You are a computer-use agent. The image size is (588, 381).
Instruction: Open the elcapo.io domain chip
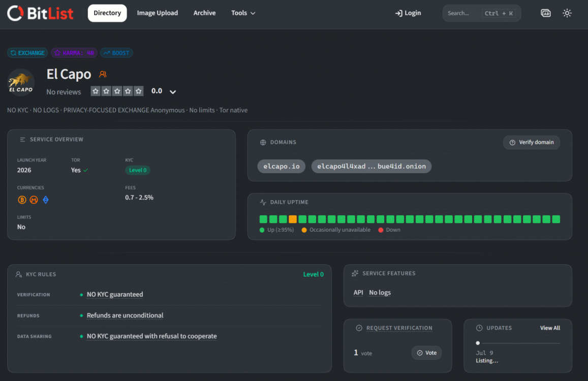pyautogui.click(x=281, y=167)
